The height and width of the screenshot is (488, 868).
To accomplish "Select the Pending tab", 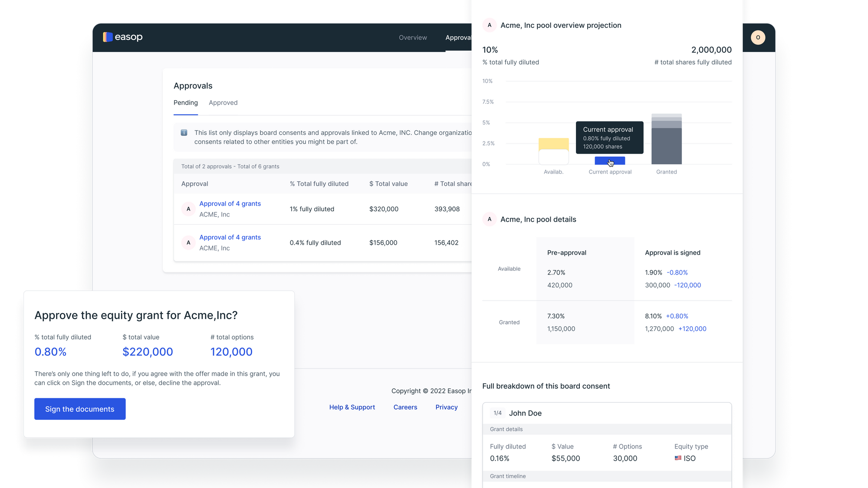I will pos(186,103).
